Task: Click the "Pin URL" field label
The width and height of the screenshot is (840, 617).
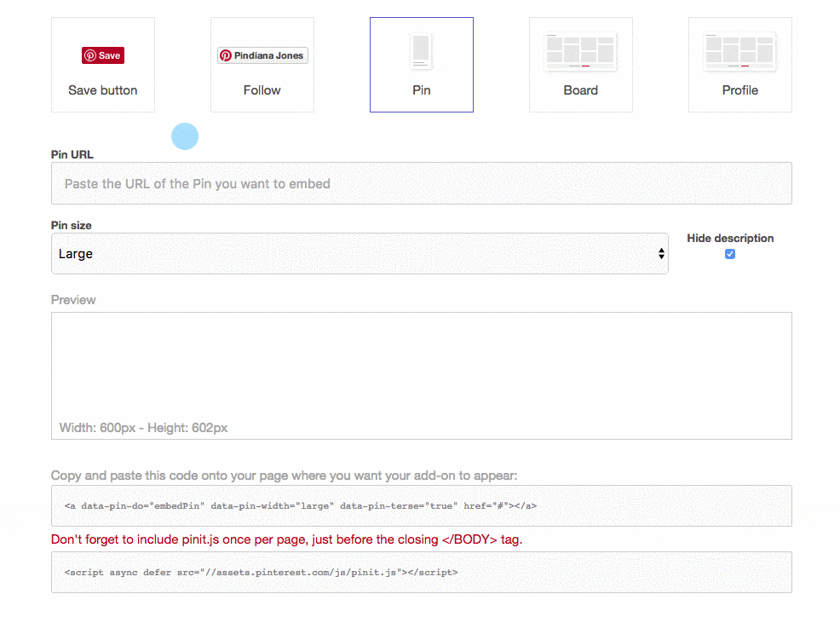Action: tap(72, 155)
